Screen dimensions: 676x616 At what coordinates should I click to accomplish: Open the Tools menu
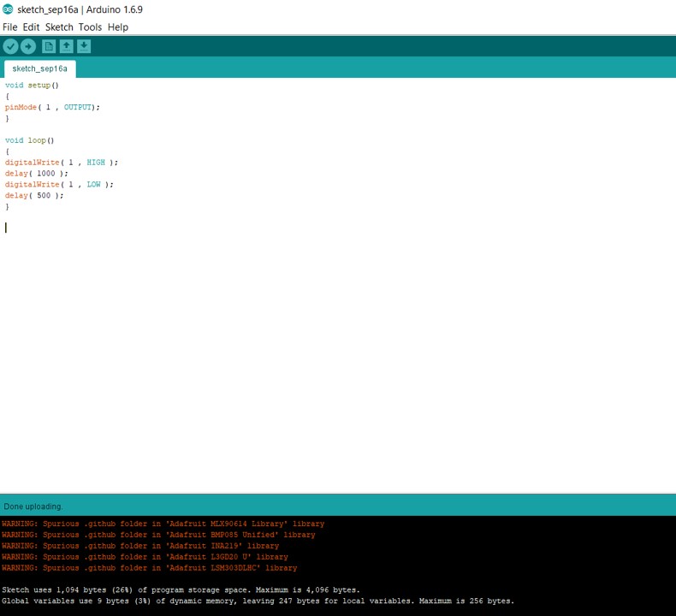(x=90, y=27)
